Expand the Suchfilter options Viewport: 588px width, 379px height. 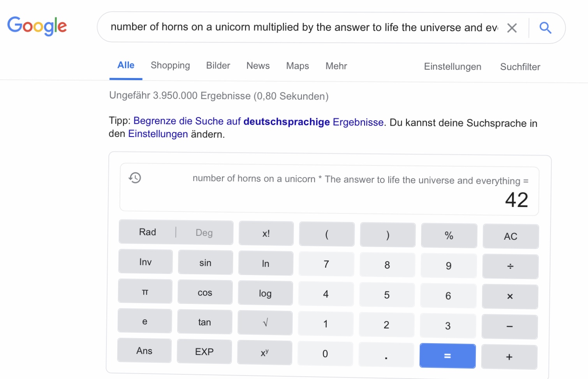tap(520, 67)
